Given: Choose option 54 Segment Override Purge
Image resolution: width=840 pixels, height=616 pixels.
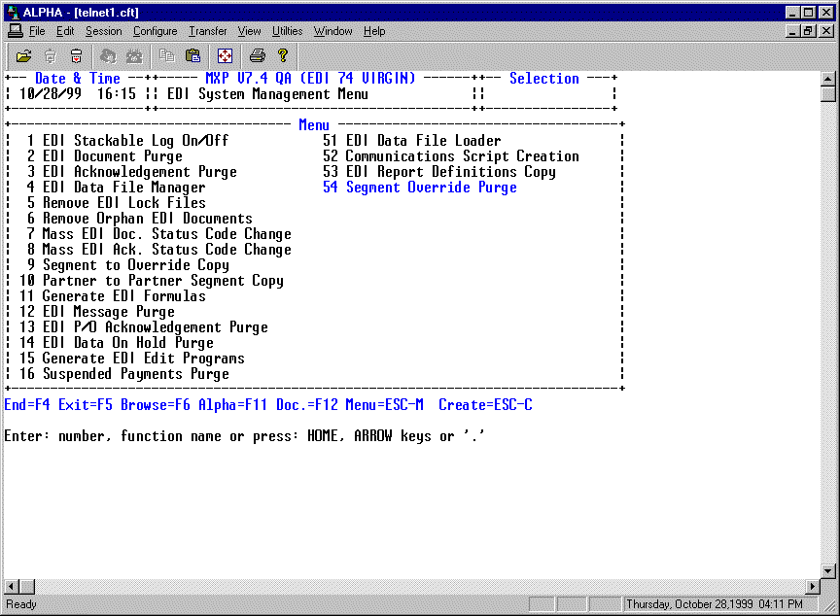Looking at the screenshot, I should click(x=431, y=188).
